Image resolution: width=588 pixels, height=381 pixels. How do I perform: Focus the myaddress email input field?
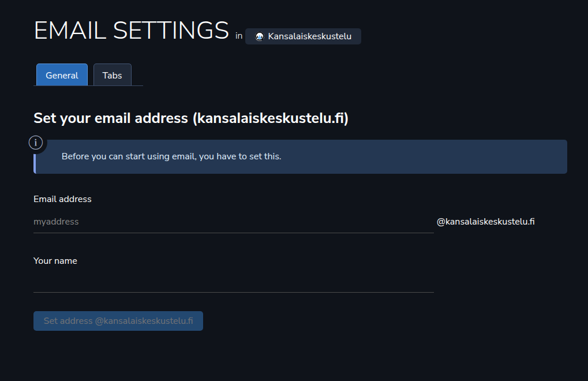pyautogui.click(x=234, y=222)
